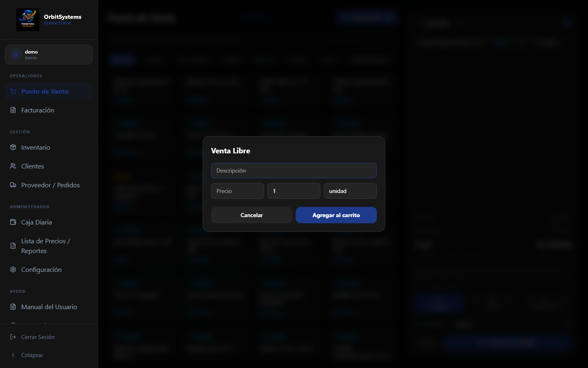Open the unidad unit dropdown

350,191
